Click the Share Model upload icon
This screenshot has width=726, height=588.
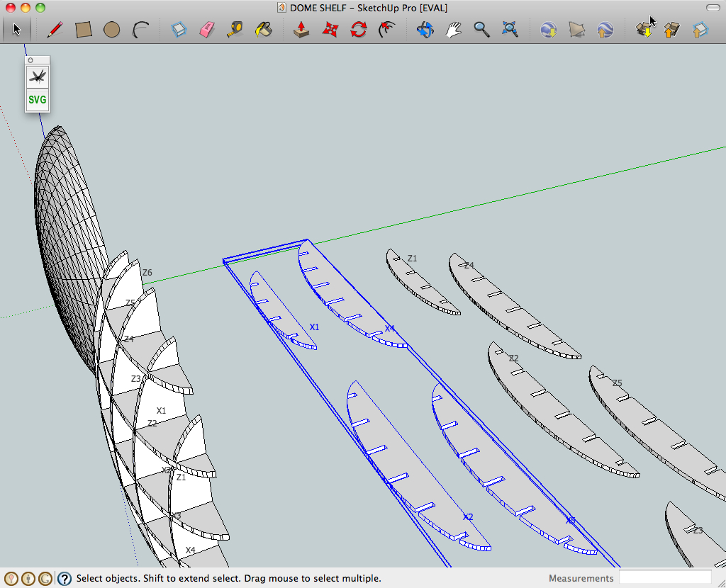tap(672, 30)
